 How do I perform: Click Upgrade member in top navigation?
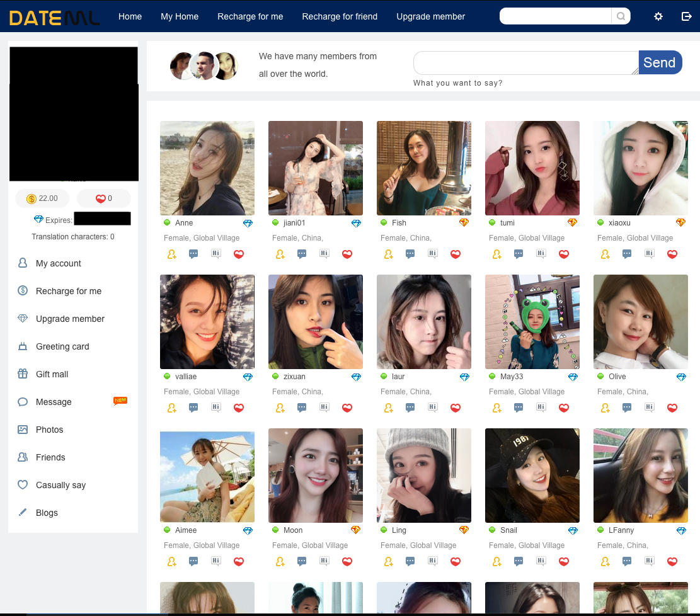[x=431, y=16]
